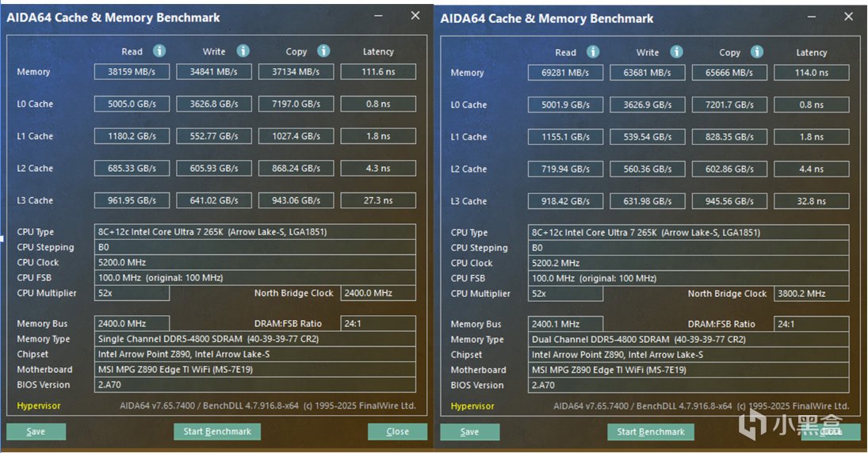Click L0 Cache read 5005.0 GB/s
This screenshot has height=453, width=868.
[132, 104]
